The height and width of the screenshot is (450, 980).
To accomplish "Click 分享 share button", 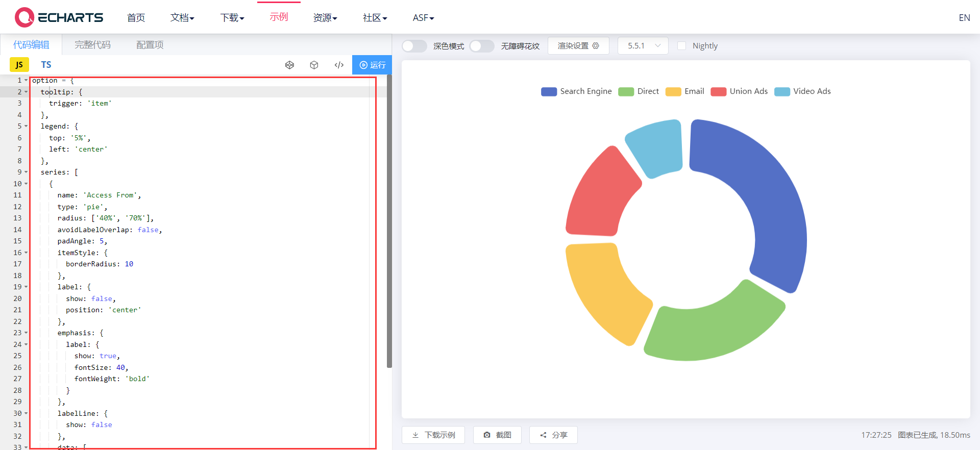I will (553, 435).
